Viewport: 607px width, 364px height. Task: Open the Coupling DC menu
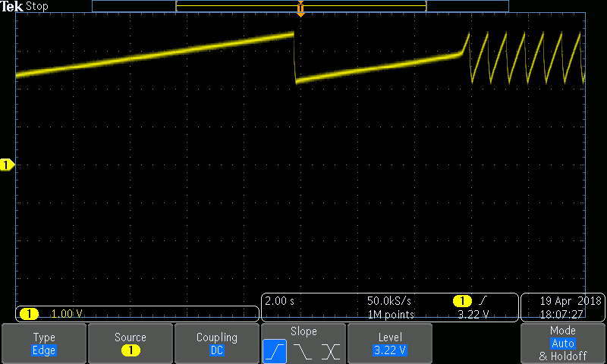(x=217, y=344)
